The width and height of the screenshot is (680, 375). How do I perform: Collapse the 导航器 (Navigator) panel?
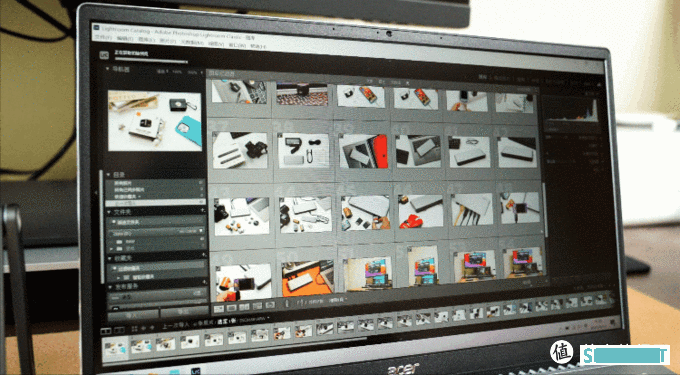tap(108, 69)
